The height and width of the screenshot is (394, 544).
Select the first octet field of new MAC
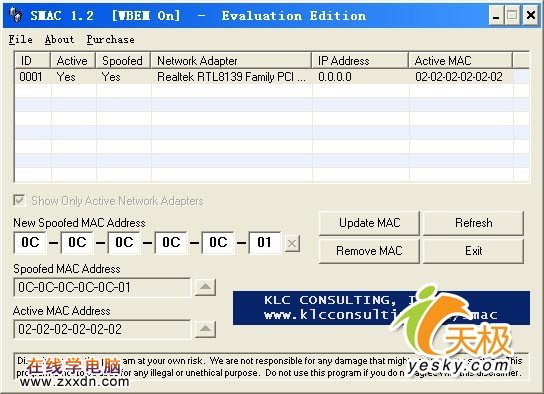(30, 242)
